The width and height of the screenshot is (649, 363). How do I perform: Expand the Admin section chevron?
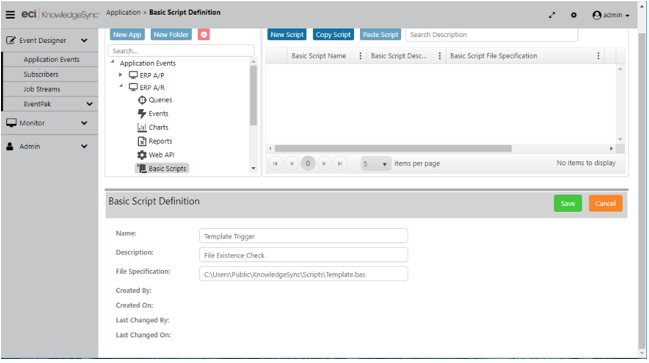tap(84, 146)
